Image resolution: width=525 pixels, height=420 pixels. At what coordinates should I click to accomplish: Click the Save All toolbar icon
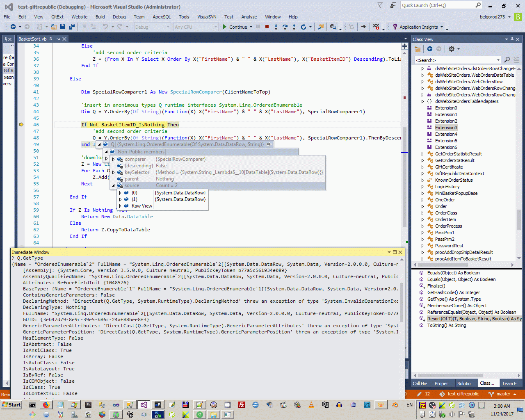pos(71,27)
